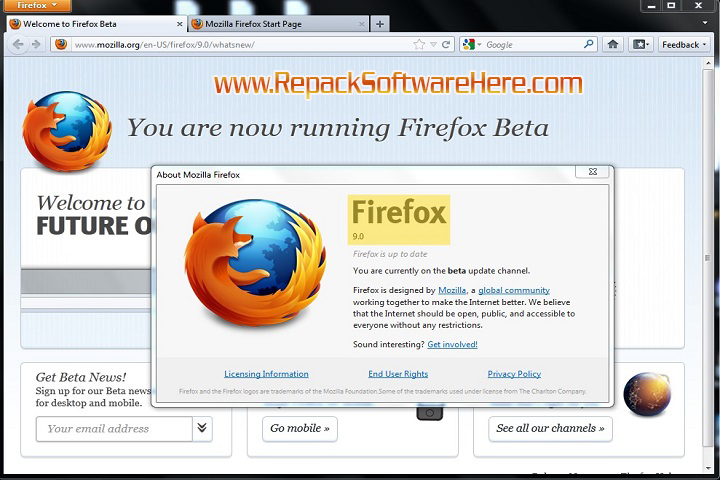Click the list all tabs arrow
This screenshot has height=480, width=720.
pyautogui.click(x=705, y=23)
